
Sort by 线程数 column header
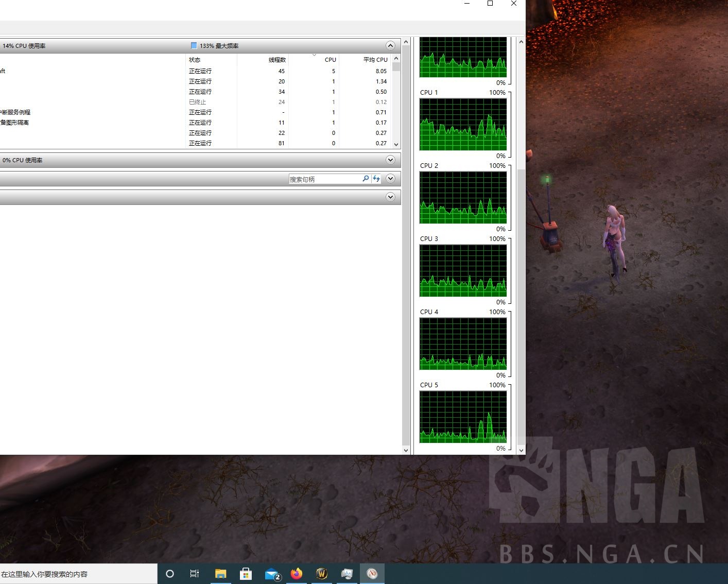pyautogui.click(x=276, y=60)
